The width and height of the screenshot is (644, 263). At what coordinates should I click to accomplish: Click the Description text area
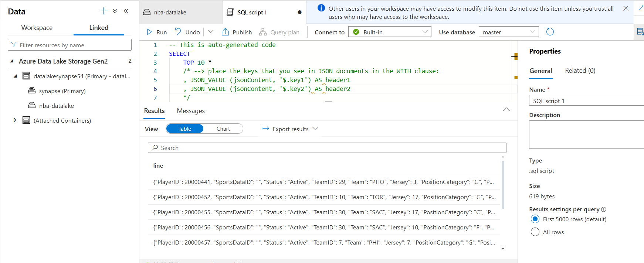coord(586,134)
